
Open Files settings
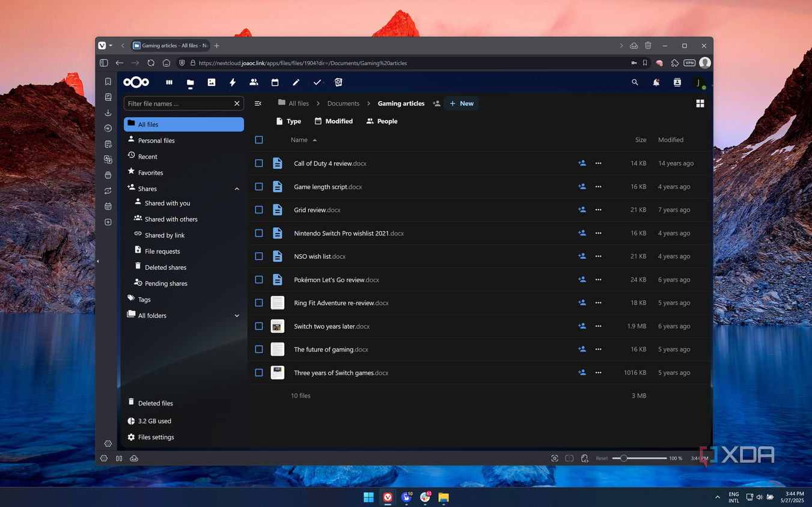click(x=184, y=437)
